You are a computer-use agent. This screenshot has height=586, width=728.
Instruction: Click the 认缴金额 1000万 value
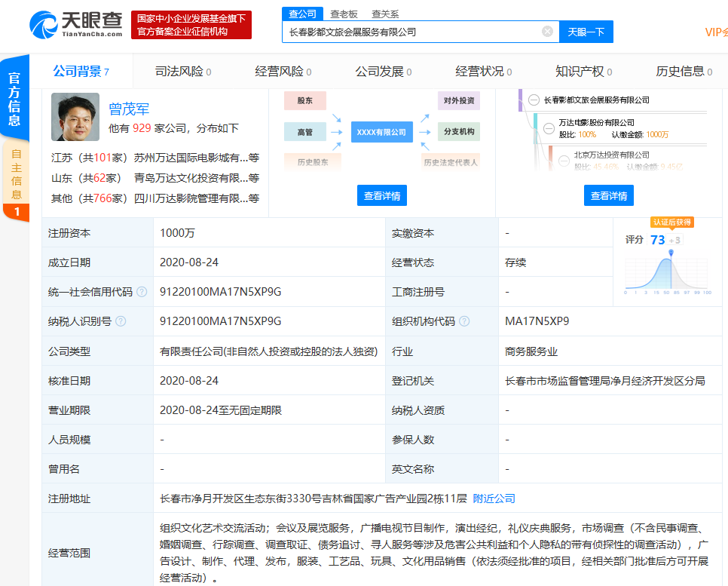[657, 135]
